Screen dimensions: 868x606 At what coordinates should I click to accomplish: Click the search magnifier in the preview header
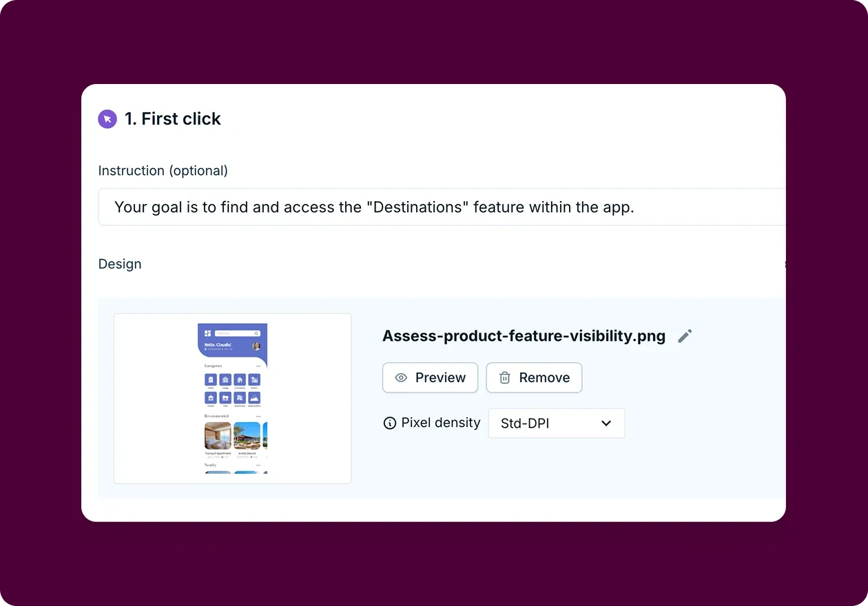pyautogui.click(x=256, y=333)
